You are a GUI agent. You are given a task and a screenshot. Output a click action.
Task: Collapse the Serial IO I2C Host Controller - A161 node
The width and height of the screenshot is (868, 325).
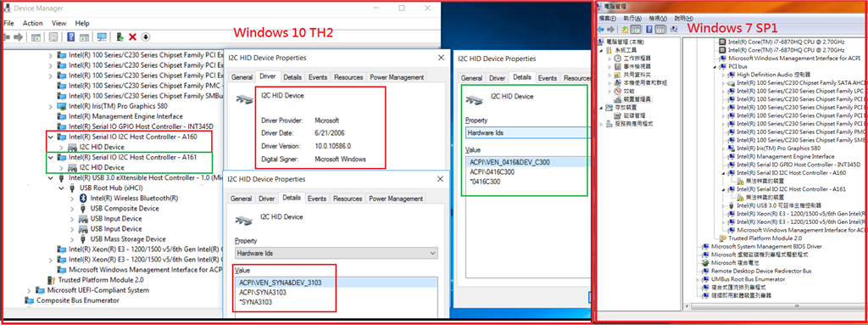tap(52, 157)
